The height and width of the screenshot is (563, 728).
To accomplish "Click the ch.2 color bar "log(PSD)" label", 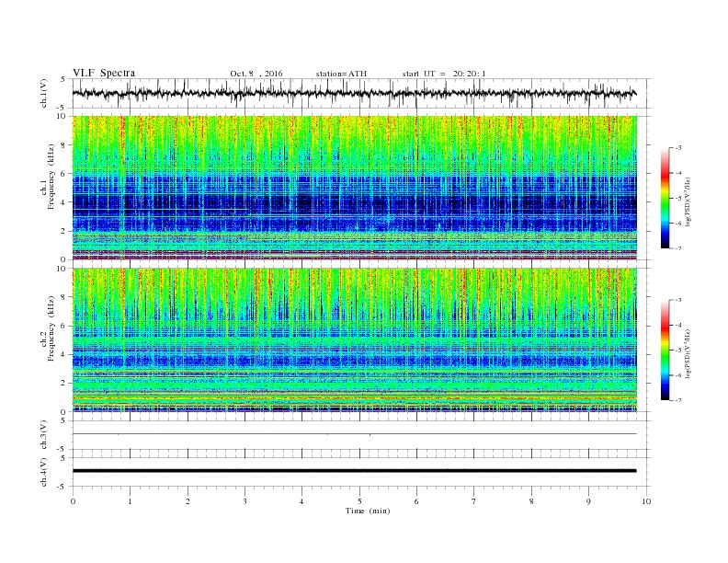I will [x=688, y=353].
